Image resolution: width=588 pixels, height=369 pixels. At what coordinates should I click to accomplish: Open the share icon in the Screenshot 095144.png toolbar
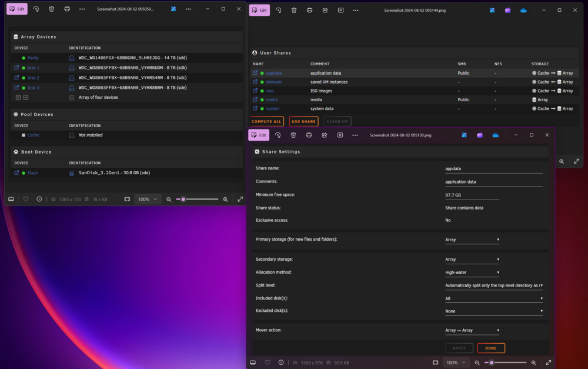[x=325, y=11]
